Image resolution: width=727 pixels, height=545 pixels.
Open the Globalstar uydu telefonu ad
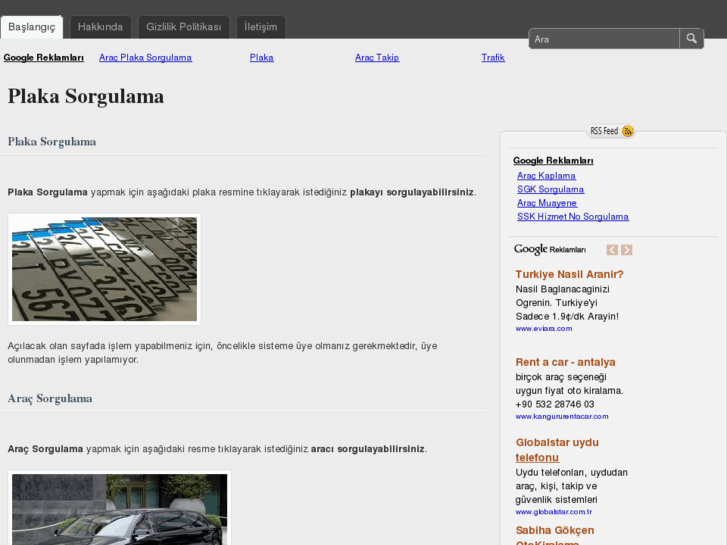coord(557,450)
